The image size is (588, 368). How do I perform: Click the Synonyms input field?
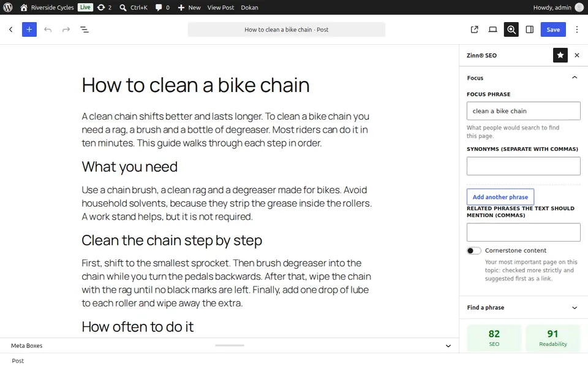[x=524, y=166]
